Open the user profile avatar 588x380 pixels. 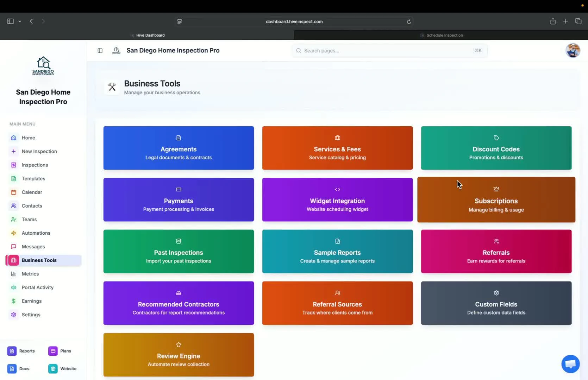click(573, 51)
